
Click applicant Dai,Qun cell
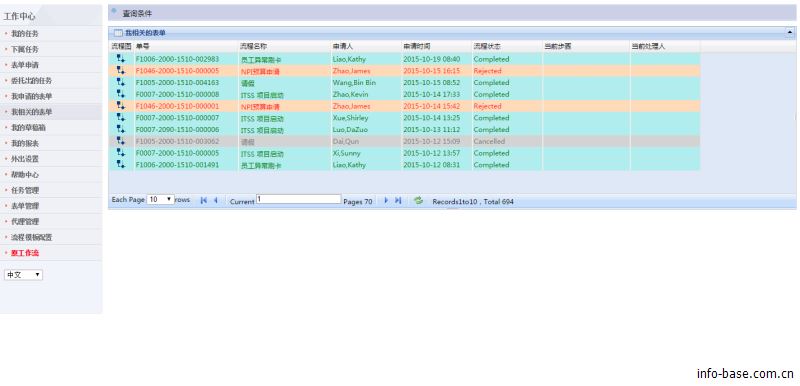(x=346, y=141)
